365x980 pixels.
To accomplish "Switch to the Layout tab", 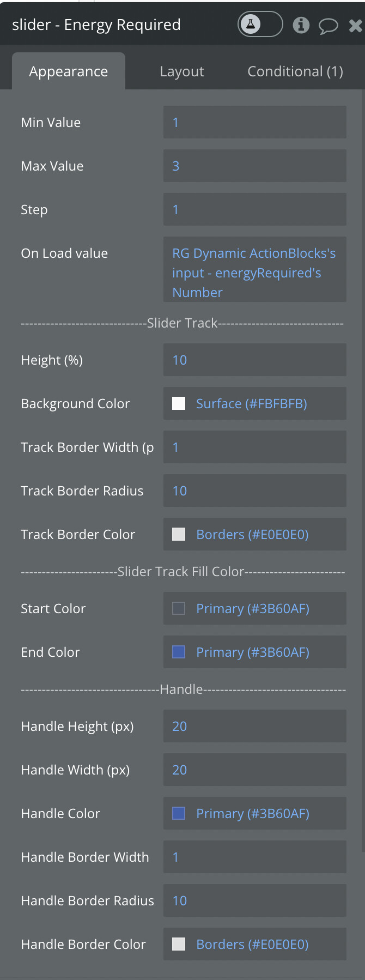I will click(182, 71).
